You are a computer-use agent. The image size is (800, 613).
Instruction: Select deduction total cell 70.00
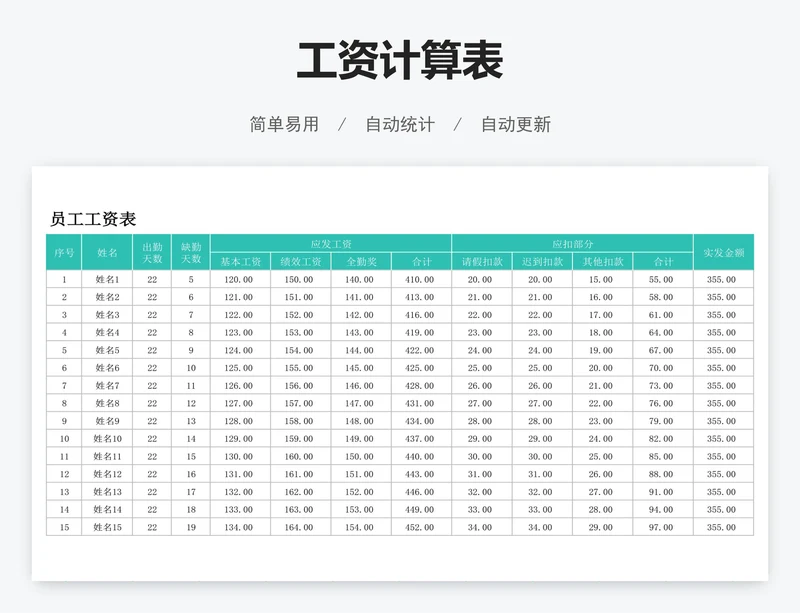coord(663,367)
